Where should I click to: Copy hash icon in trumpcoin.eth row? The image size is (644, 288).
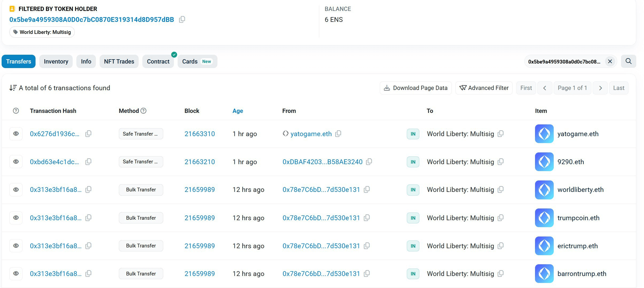click(88, 218)
